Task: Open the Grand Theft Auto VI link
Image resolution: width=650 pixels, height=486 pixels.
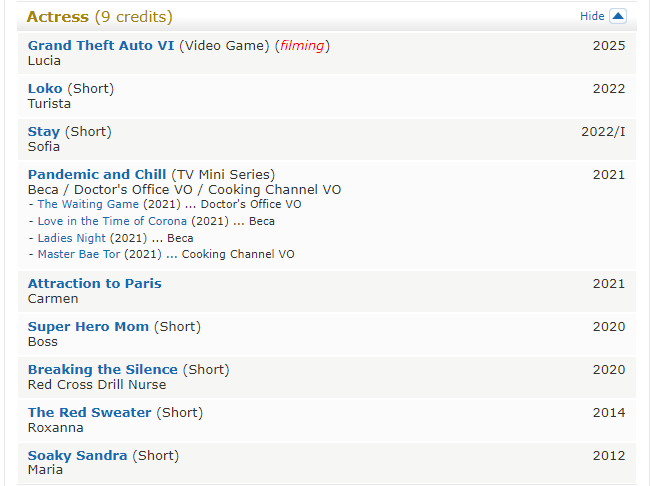Action: tap(101, 45)
